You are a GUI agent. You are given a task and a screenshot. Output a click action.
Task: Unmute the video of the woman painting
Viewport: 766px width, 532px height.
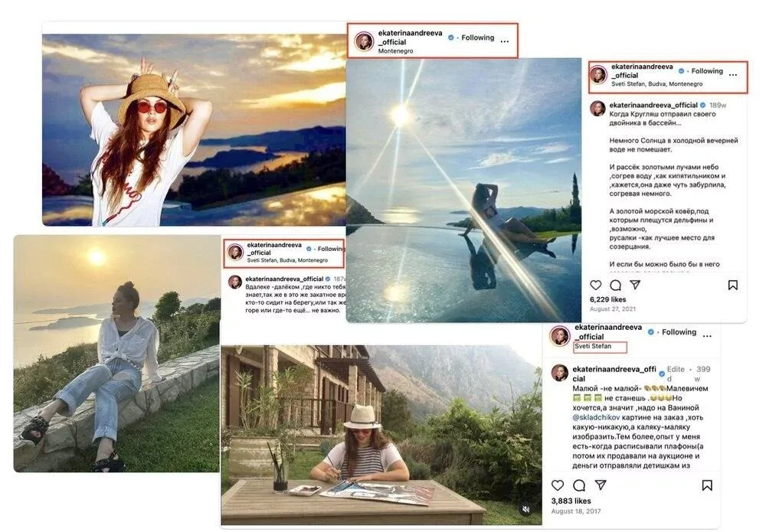pos(526,508)
